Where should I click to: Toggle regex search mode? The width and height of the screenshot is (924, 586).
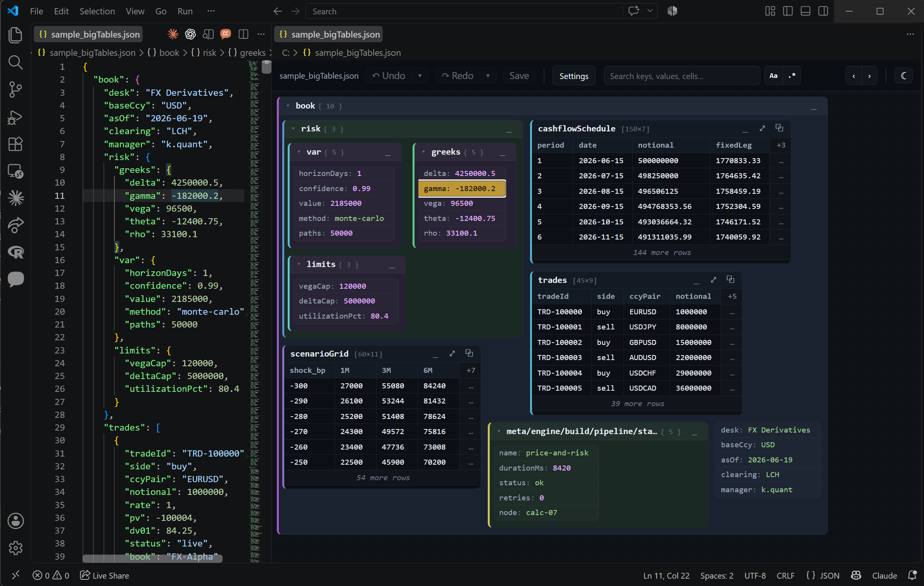pyautogui.click(x=792, y=76)
